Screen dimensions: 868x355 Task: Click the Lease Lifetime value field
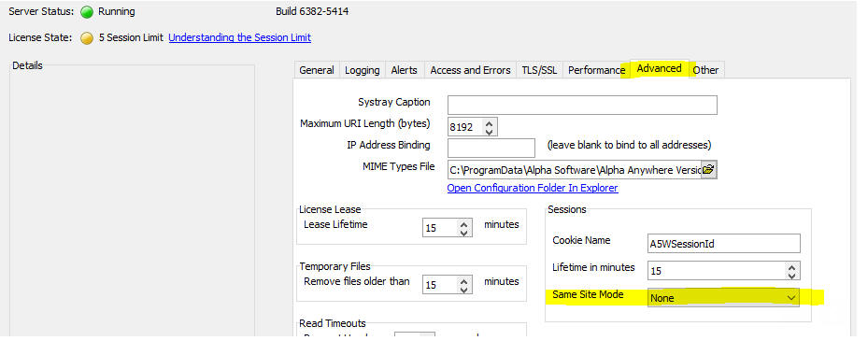pos(440,228)
